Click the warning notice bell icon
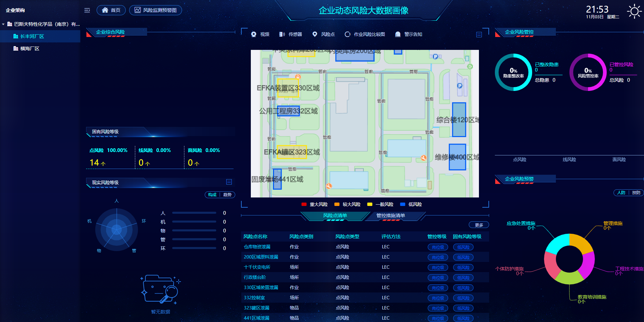 click(x=398, y=34)
